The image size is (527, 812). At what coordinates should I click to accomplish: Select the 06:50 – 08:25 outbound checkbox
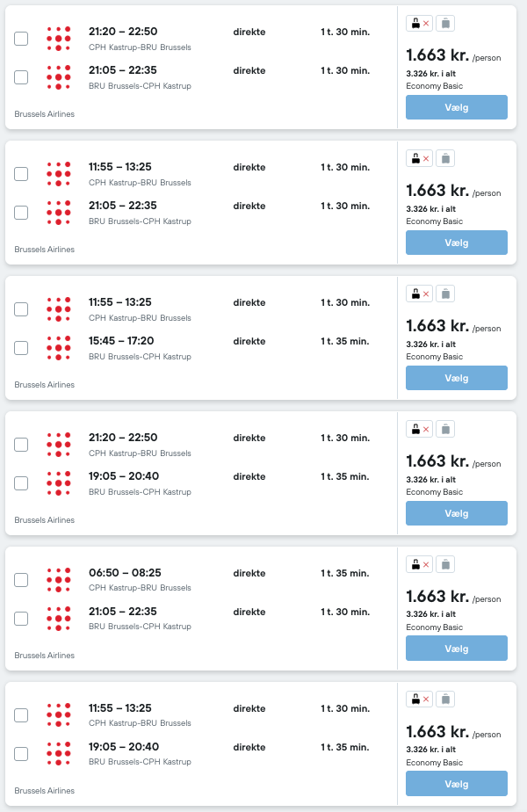(21, 580)
